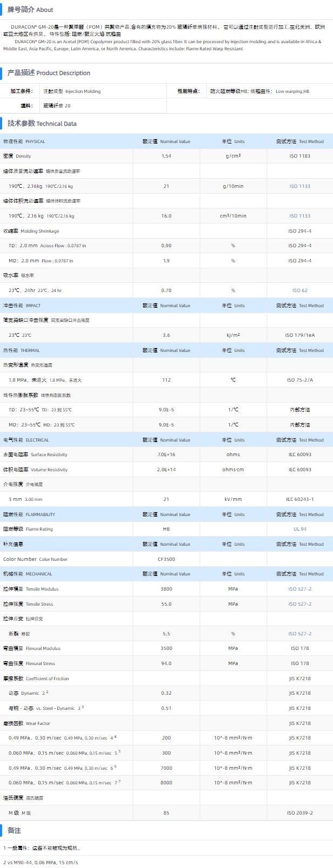
Task: Open the ISO 527-2 link for Tensile Modulus
Action: tap(300, 589)
